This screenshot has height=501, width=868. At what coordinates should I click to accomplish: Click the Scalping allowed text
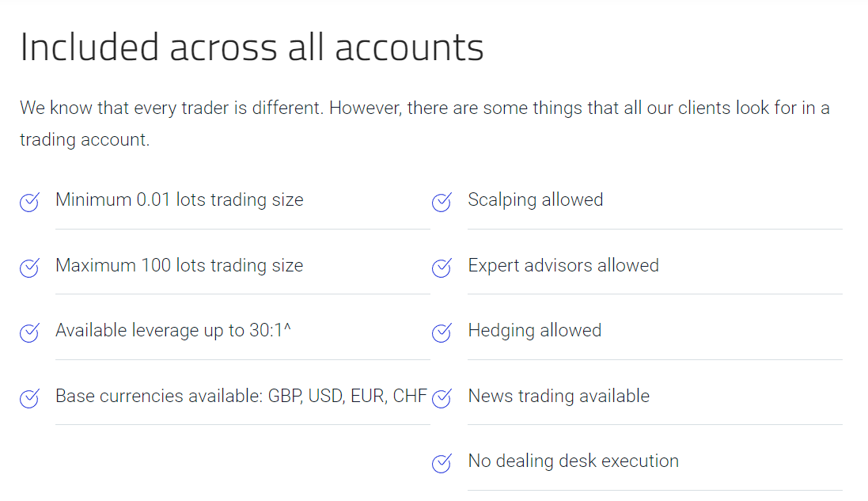[536, 200]
